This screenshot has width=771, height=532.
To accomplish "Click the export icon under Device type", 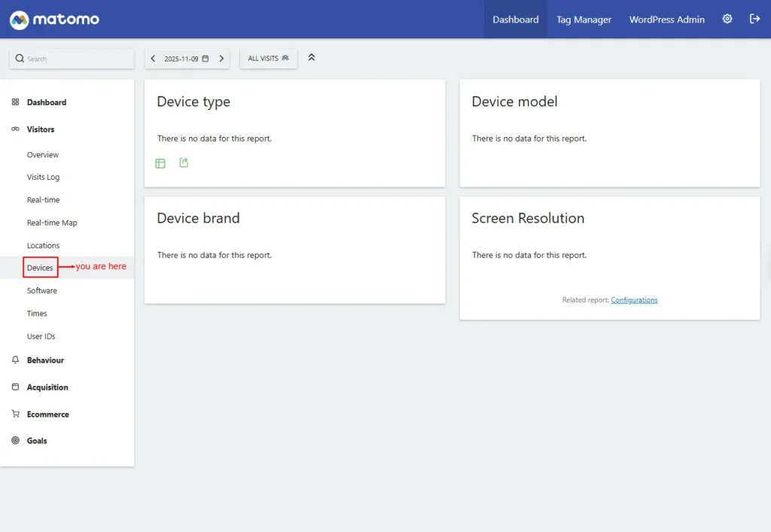I will click(184, 163).
